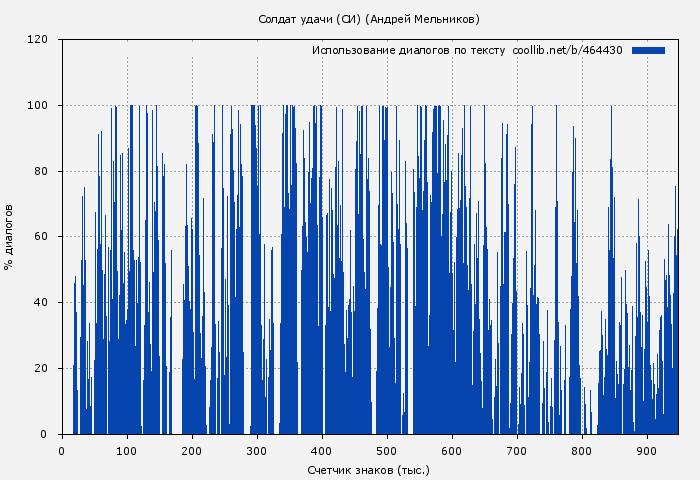Image resolution: width=700 pixels, height=480 pixels.
Task: Click the 800 tick on the x-axis
Action: tap(582, 450)
